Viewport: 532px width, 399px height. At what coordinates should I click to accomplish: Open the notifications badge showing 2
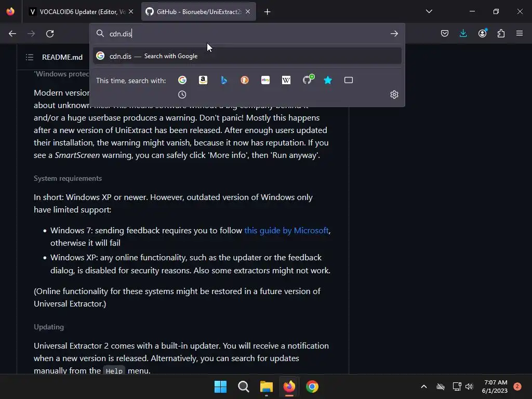[517, 387]
